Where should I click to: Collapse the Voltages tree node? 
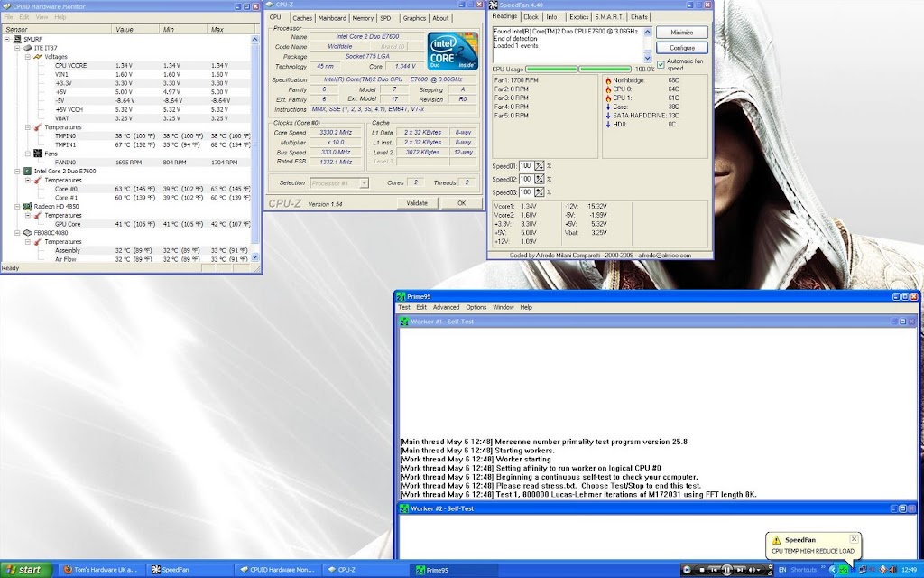[x=28, y=57]
